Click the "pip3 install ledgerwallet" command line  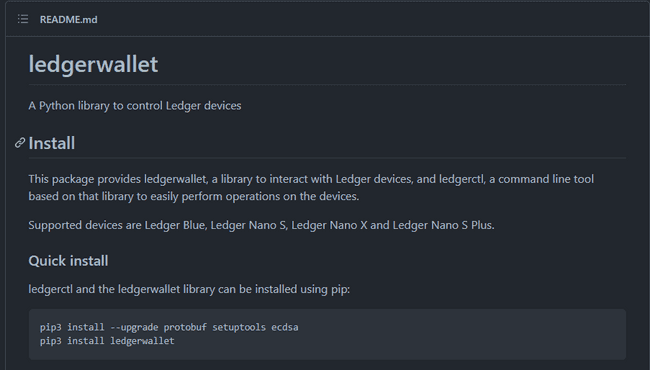tap(107, 341)
